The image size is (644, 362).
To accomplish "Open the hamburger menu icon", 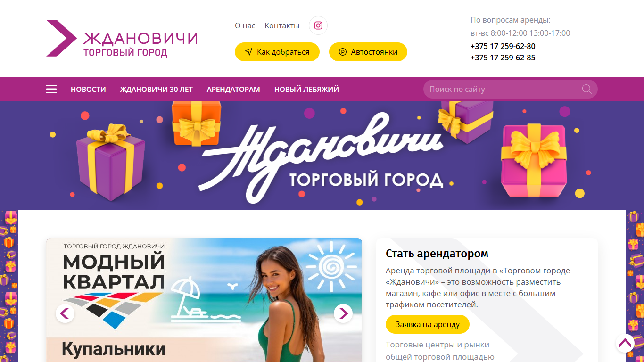I will tap(51, 89).
